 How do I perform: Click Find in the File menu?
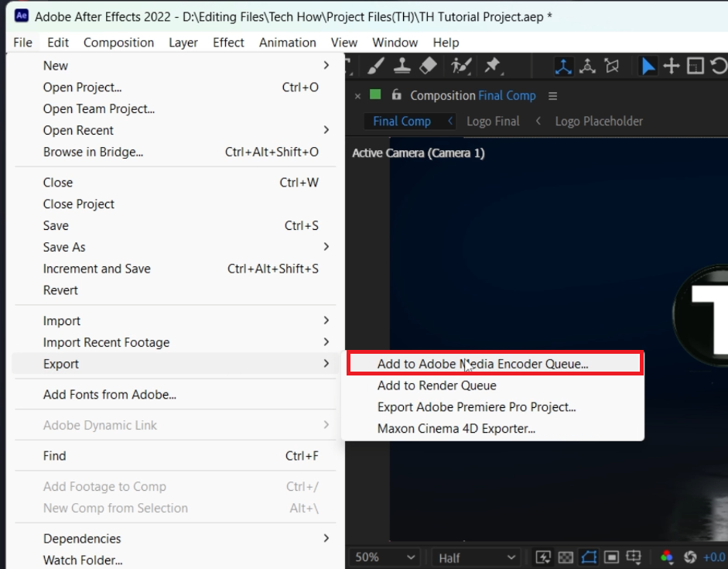(175, 456)
